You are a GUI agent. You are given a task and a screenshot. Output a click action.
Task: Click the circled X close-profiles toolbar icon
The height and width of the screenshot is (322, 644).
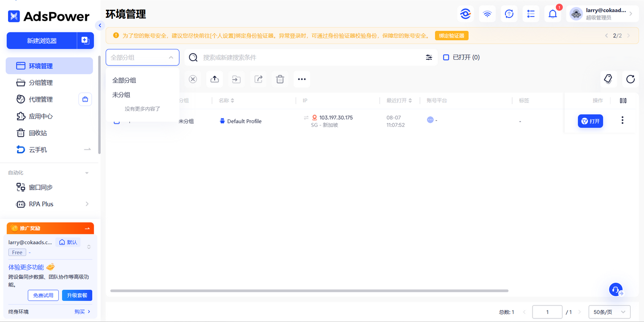tap(193, 79)
